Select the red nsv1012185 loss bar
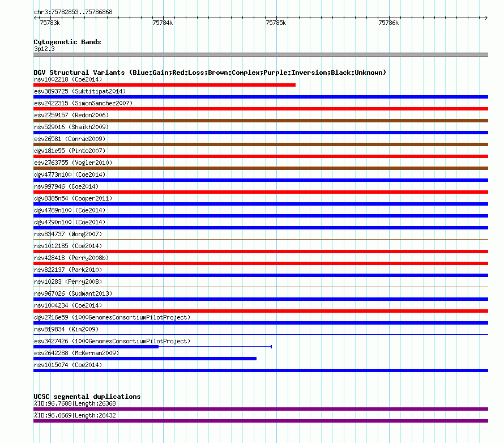 coord(260,252)
